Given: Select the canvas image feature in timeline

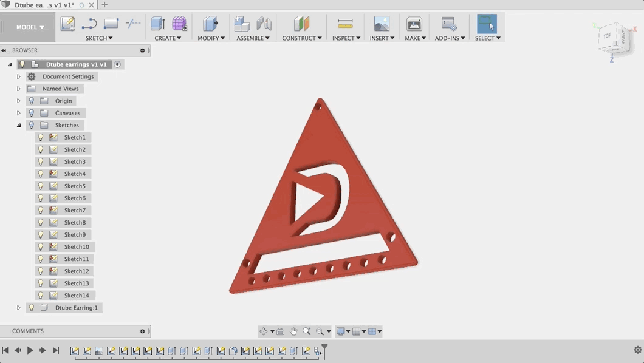Looking at the screenshot, I should click(x=99, y=351).
